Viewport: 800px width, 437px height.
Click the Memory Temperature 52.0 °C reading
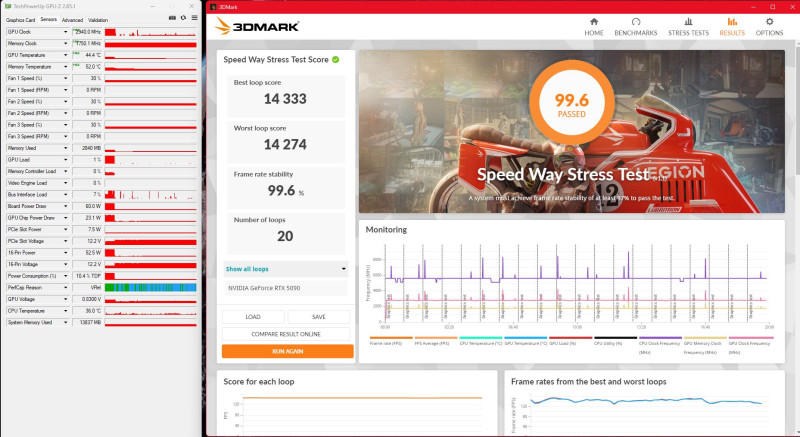pos(87,67)
